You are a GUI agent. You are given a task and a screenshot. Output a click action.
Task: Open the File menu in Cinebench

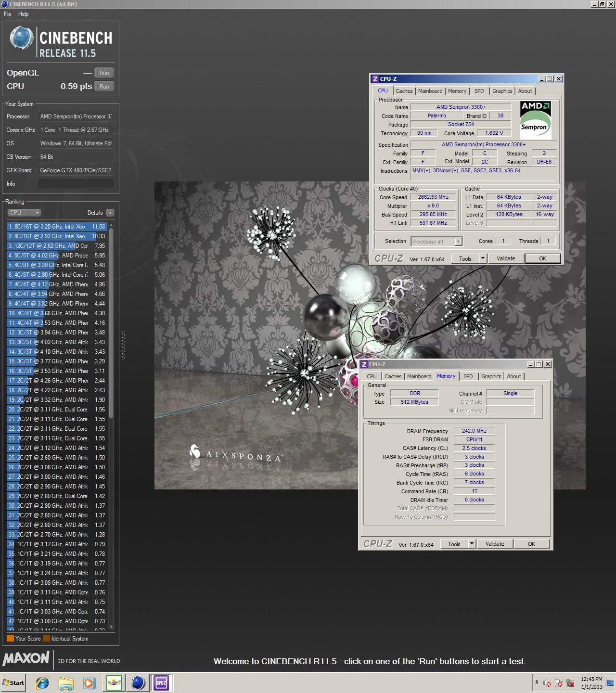[x=8, y=14]
